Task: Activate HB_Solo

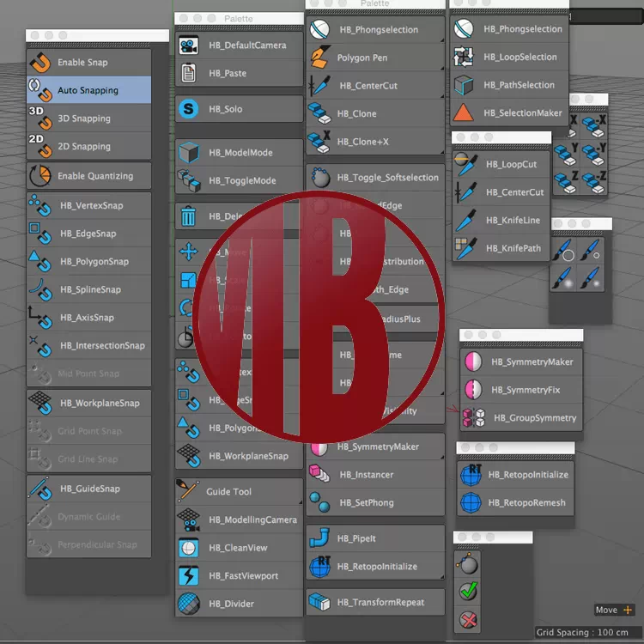Action: point(239,109)
